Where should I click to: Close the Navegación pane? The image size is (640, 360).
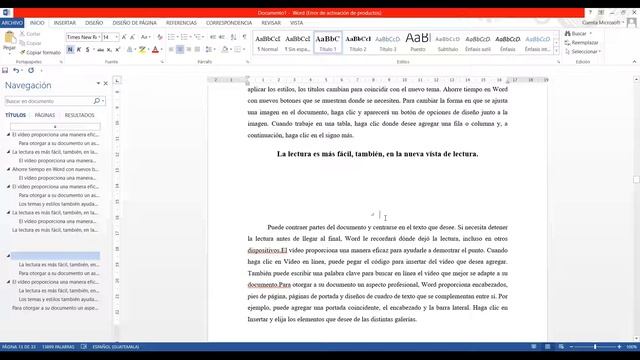click(x=106, y=83)
